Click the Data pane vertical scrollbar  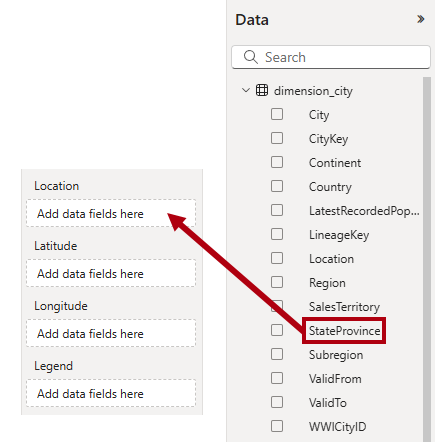click(427, 259)
